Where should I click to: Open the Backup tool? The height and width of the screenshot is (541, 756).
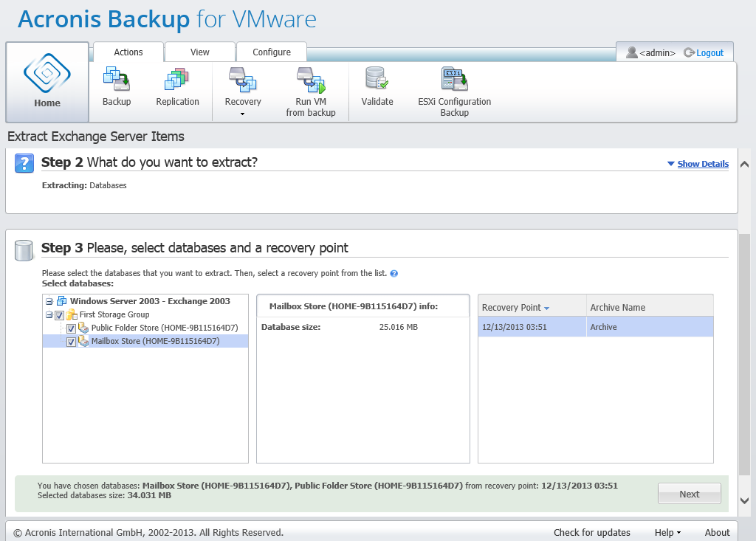(117, 80)
